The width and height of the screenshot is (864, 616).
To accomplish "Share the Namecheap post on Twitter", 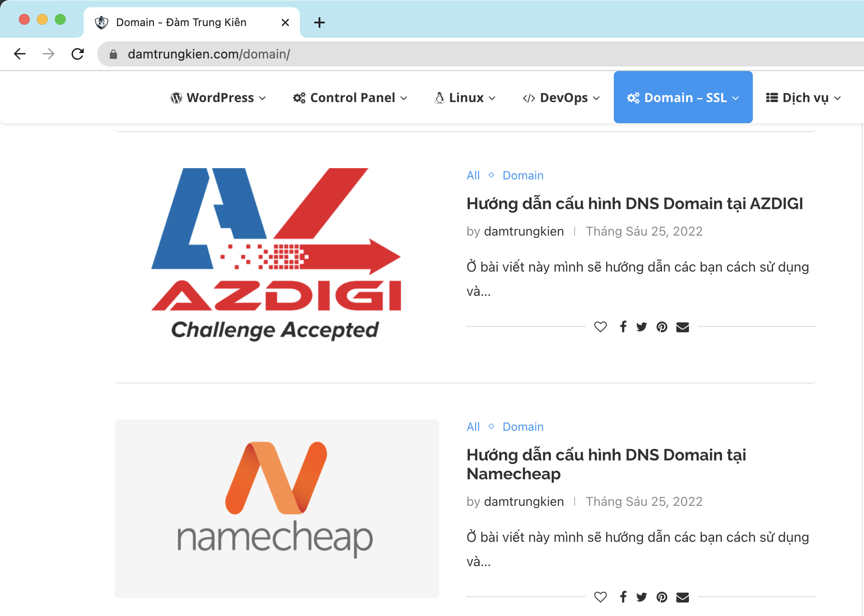I will point(642,597).
